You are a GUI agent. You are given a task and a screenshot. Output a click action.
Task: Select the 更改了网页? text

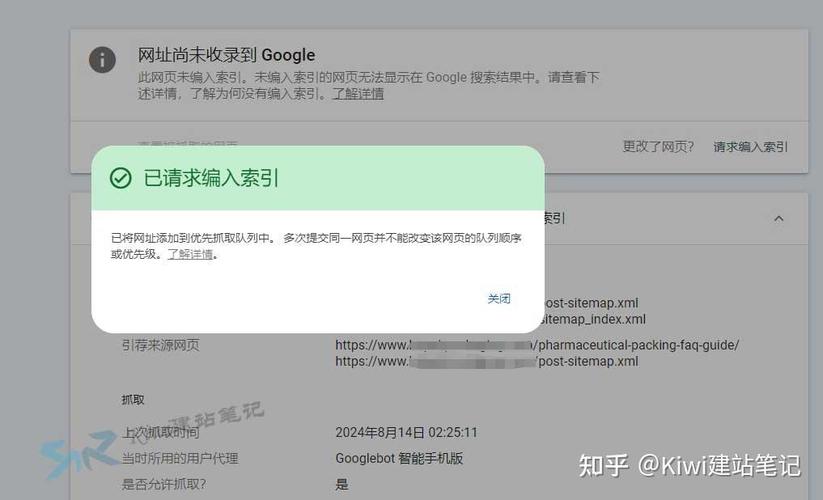click(x=658, y=147)
